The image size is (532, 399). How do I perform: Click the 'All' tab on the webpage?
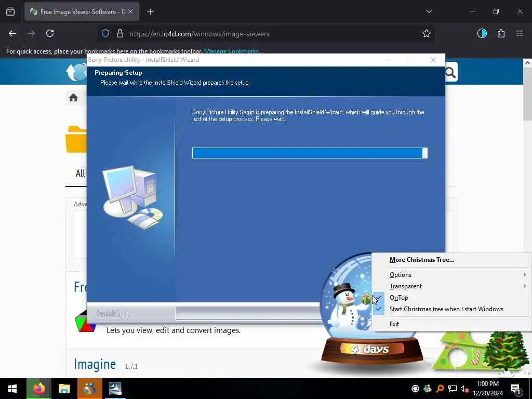point(80,174)
